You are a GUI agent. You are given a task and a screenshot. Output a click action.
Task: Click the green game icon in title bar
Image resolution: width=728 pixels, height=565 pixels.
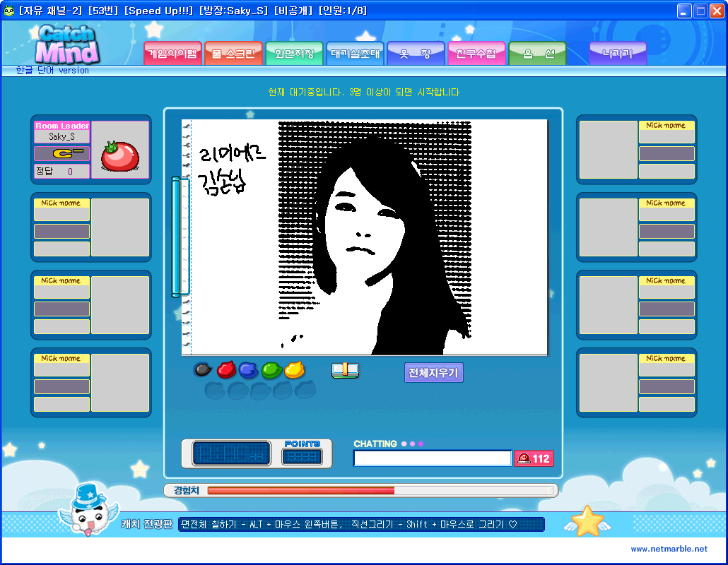click(8, 10)
